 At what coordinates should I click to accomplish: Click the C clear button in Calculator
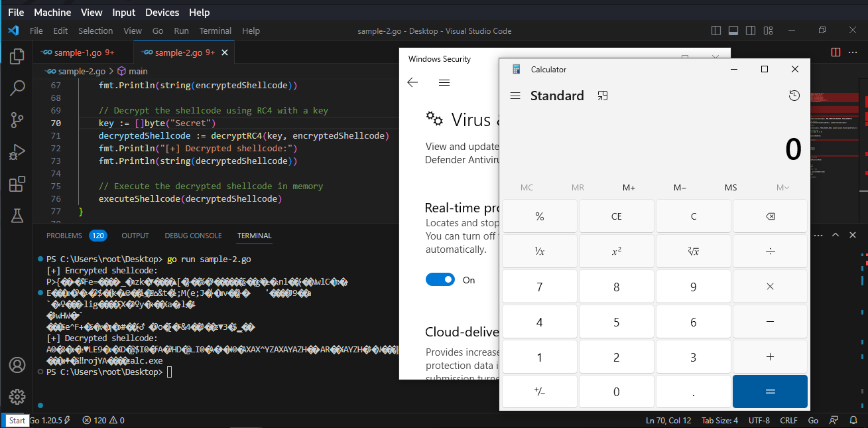coord(693,216)
